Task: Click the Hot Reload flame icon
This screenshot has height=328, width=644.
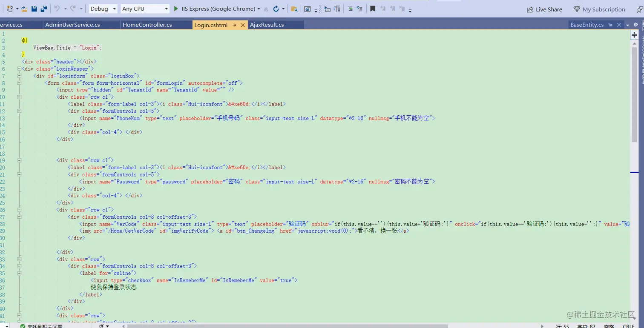Action: point(266,9)
